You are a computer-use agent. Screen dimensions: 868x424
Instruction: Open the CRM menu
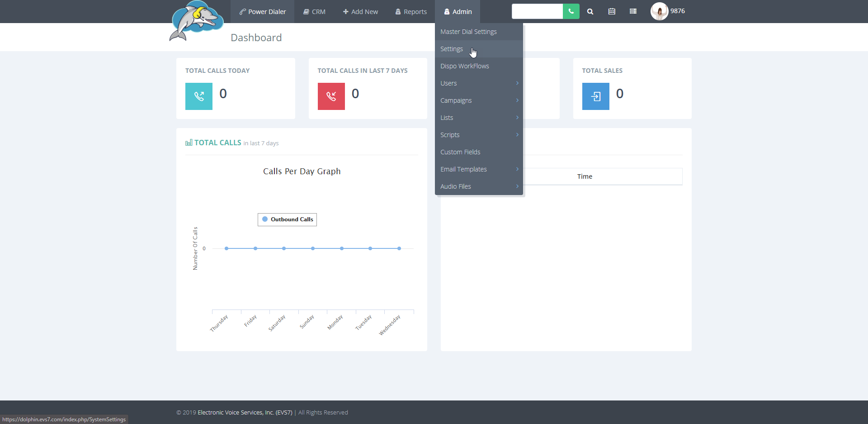click(314, 11)
